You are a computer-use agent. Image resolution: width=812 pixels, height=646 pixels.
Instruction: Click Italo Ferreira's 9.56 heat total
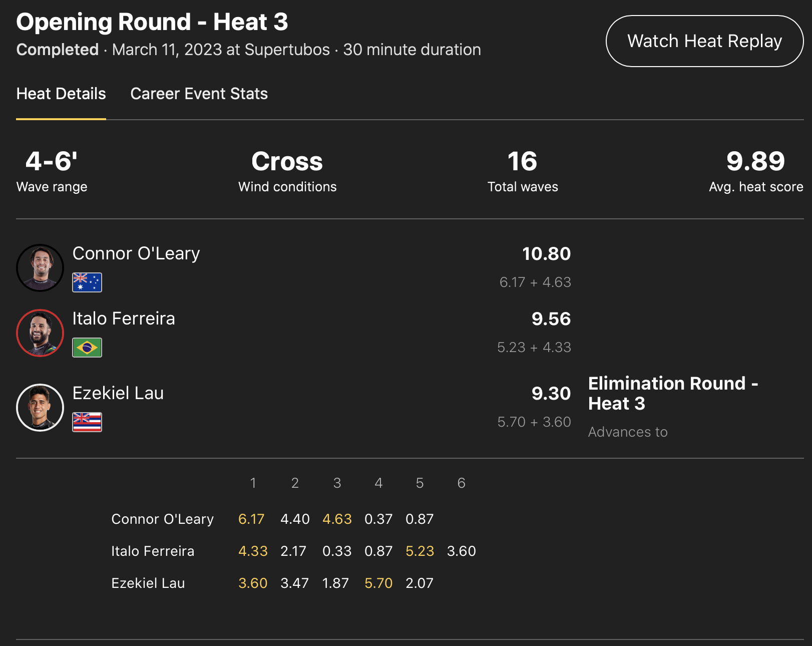tap(551, 319)
